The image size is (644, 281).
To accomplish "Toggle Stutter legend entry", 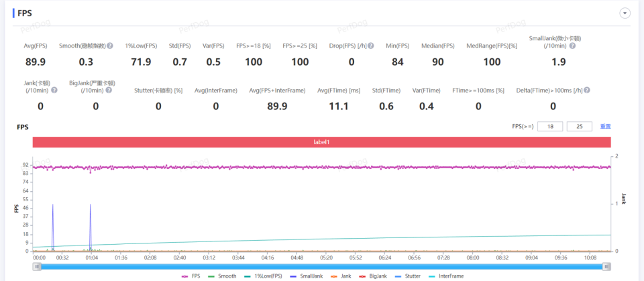I will [407, 276].
